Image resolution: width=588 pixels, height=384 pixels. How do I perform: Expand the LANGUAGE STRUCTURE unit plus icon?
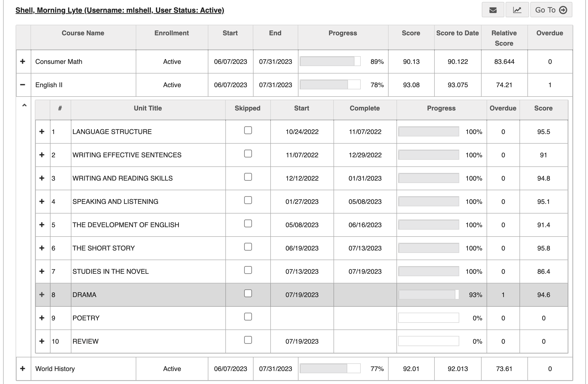(42, 132)
